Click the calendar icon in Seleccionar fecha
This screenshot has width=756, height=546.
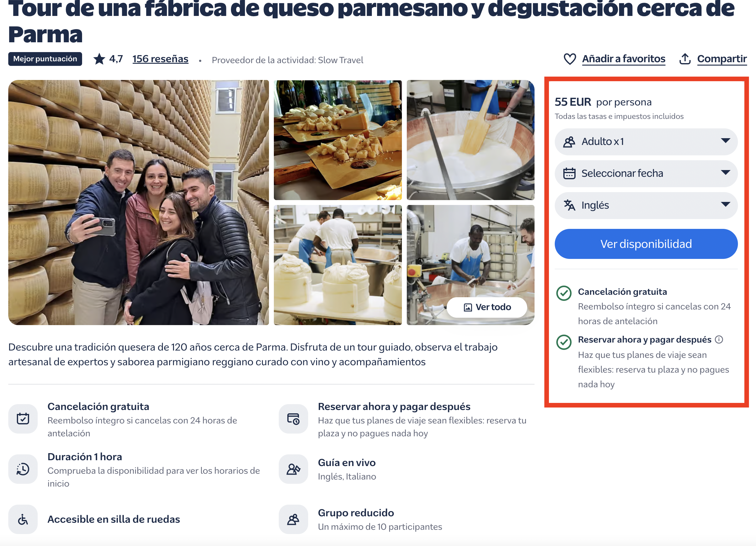coord(569,173)
